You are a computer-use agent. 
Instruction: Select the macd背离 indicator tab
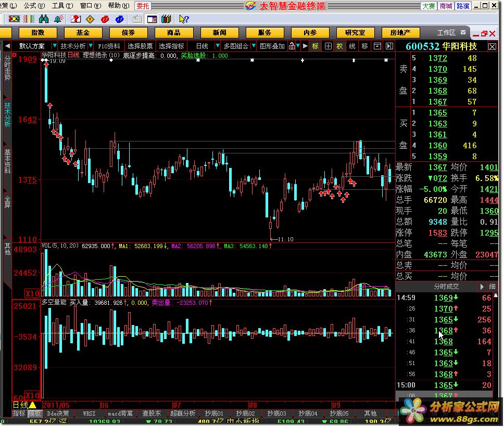[120, 413]
